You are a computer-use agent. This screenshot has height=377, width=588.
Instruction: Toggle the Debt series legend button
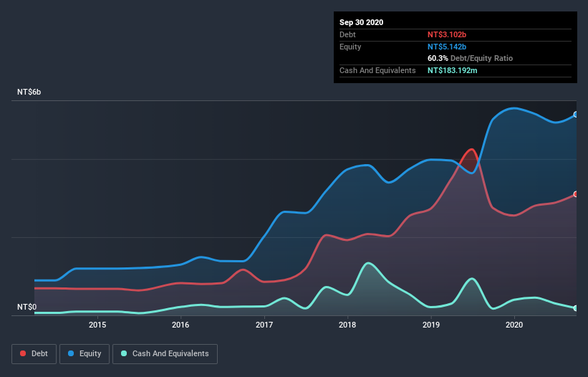point(34,354)
